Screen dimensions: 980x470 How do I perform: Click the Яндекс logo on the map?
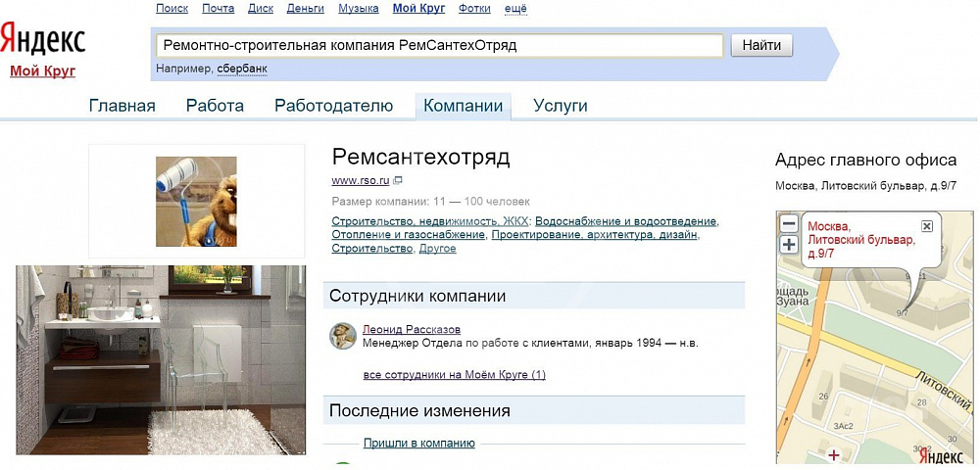[943, 457]
